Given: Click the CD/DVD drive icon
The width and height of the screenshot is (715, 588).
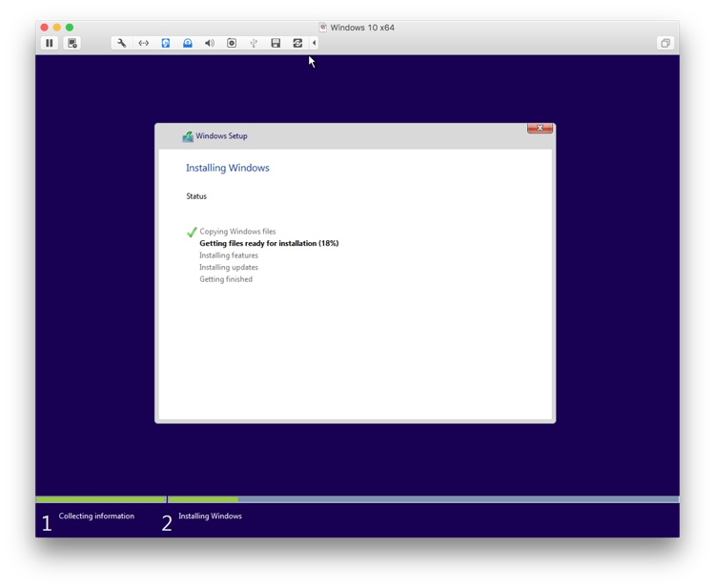Looking at the screenshot, I should 188,43.
